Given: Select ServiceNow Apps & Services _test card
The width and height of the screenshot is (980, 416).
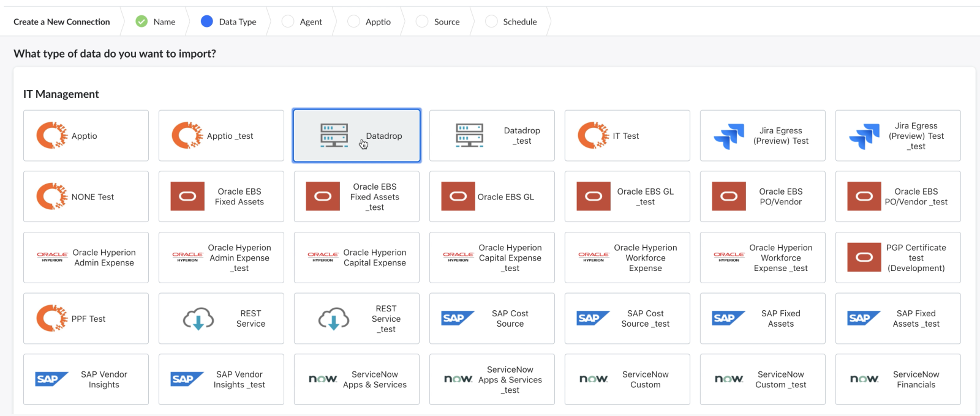Looking at the screenshot, I should click(x=492, y=379).
